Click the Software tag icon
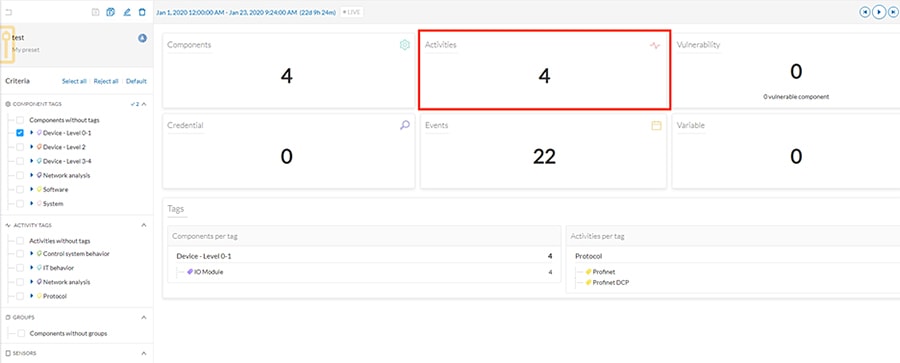This screenshot has height=363, width=900. pos(39,189)
